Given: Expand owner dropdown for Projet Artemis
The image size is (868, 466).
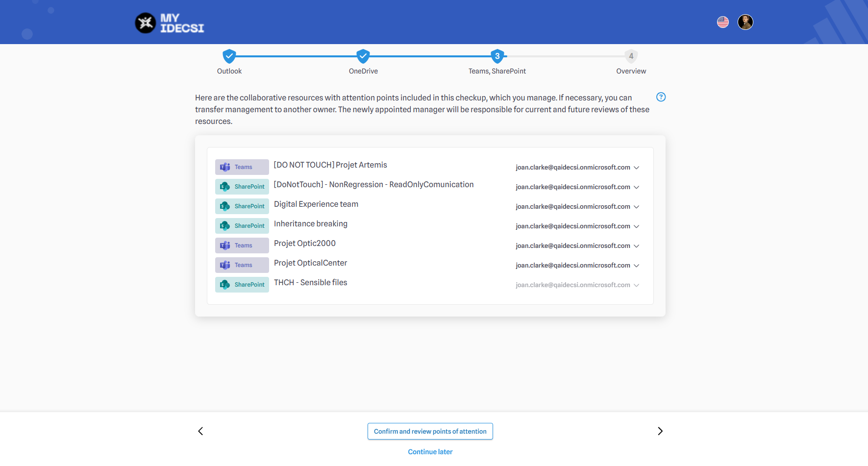Looking at the screenshot, I should click(636, 168).
